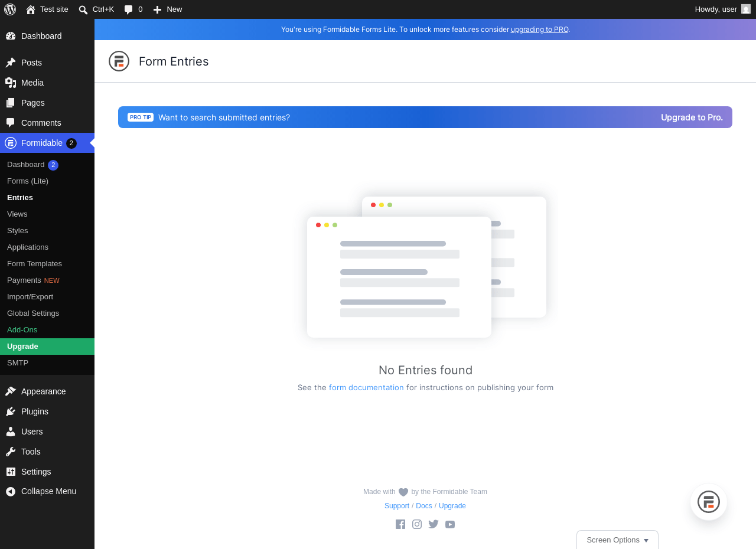Visit the Formidable YouTube icon
The height and width of the screenshot is (549, 756).
(x=450, y=524)
